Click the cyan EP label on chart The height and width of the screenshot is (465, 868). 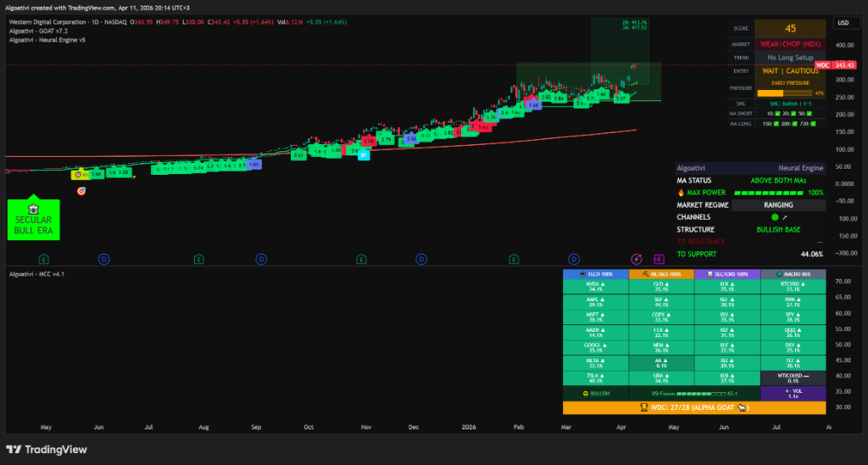364,156
